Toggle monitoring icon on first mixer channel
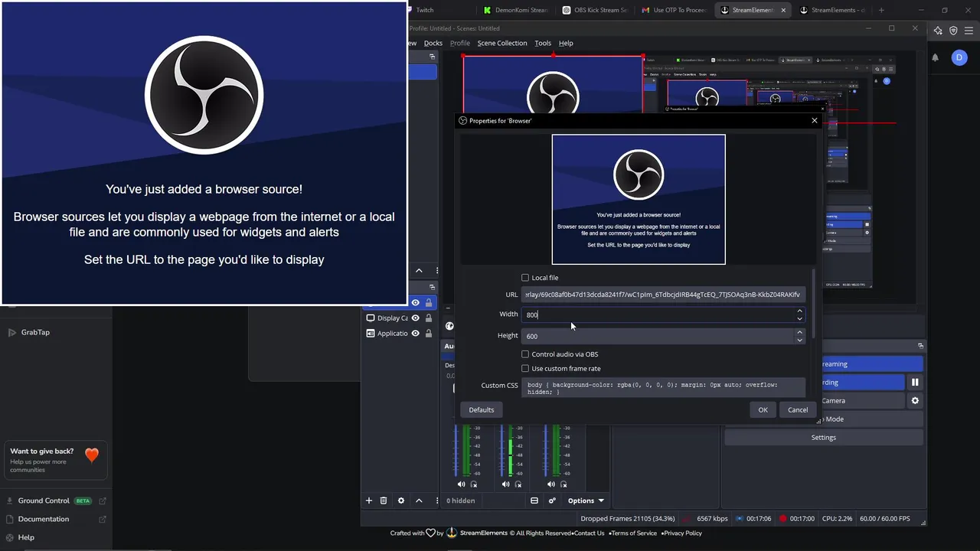 474,484
